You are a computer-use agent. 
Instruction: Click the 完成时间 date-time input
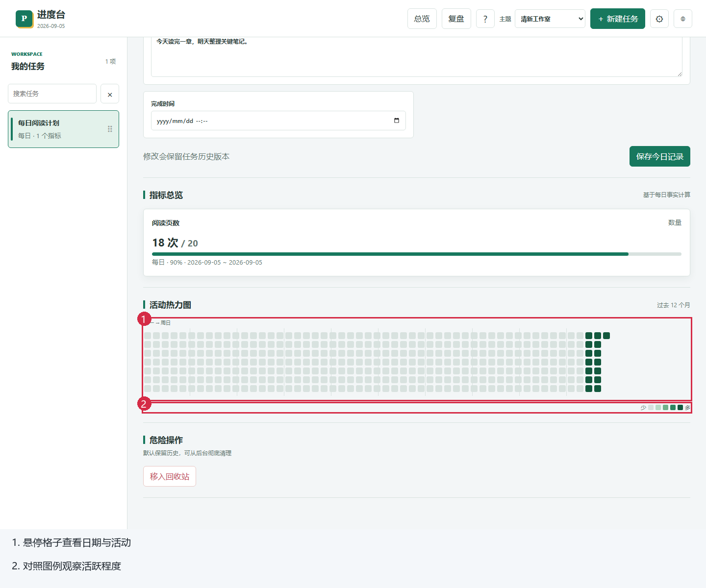278,121
